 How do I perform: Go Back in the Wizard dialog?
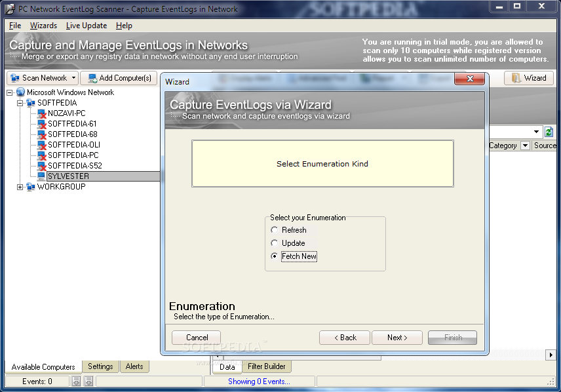coord(345,338)
